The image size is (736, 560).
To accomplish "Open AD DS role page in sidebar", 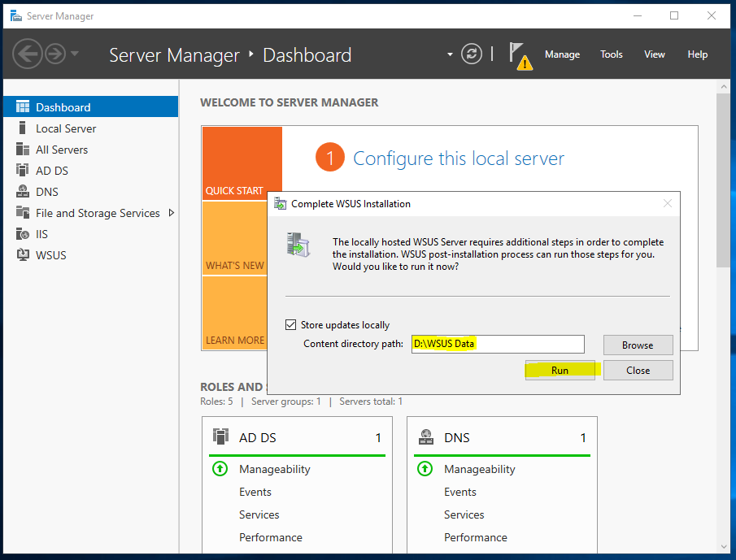I will pos(90,171).
